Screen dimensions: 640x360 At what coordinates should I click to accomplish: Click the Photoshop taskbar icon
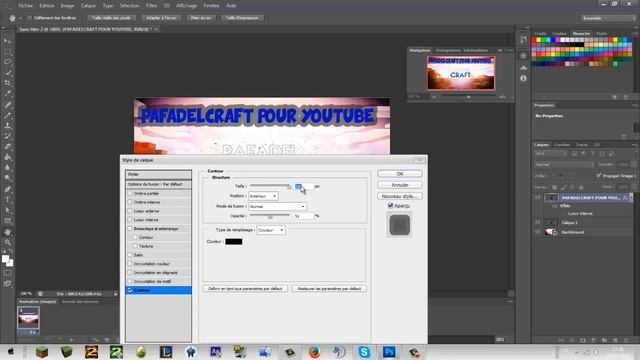(389, 351)
